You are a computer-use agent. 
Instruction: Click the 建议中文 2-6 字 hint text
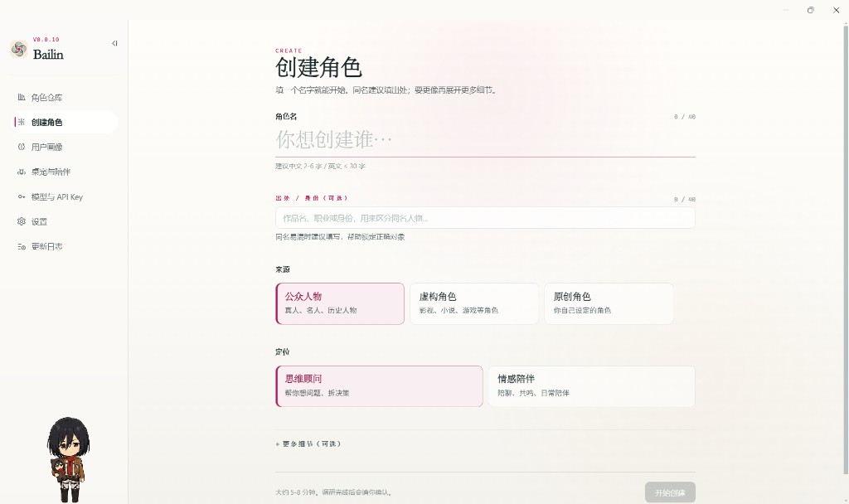click(x=321, y=166)
